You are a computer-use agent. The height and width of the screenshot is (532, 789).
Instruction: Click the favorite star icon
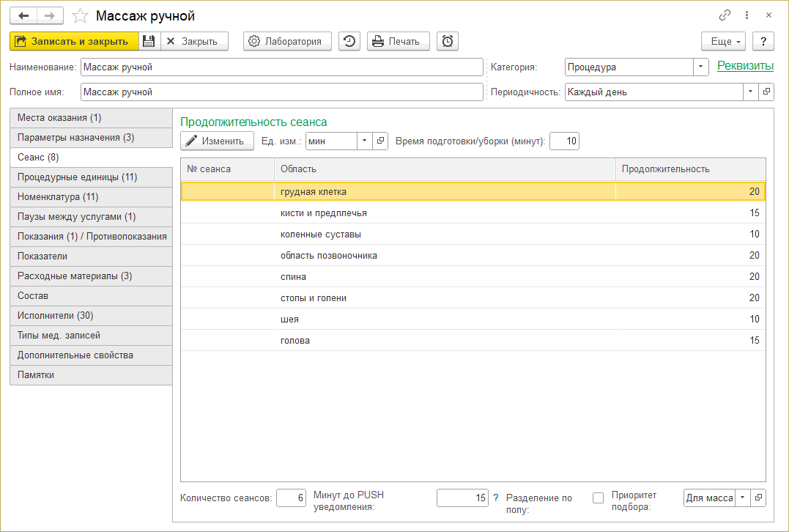click(x=81, y=15)
